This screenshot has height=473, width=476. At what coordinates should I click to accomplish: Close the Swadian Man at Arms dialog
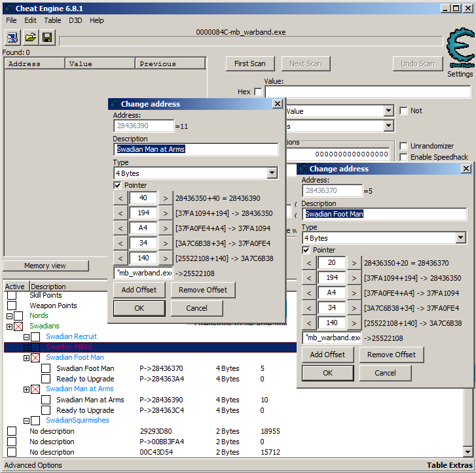(278, 104)
